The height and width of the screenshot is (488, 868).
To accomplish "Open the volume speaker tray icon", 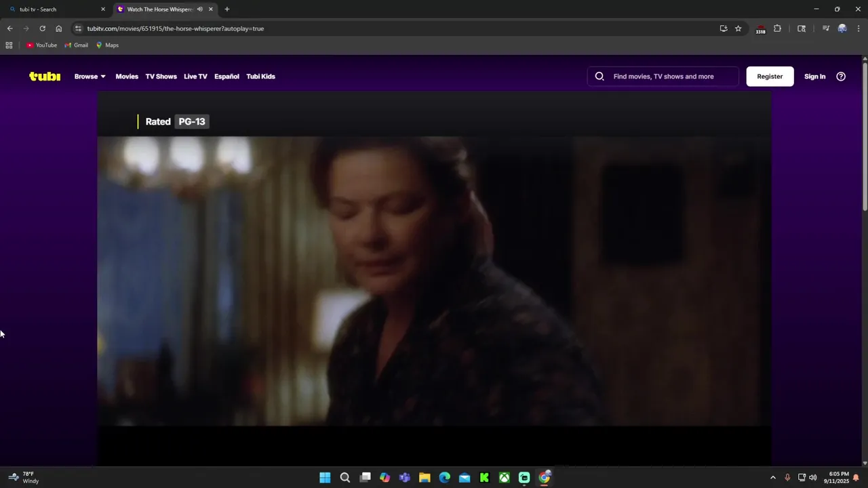I will pyautogui.click(x=813, y=478).
